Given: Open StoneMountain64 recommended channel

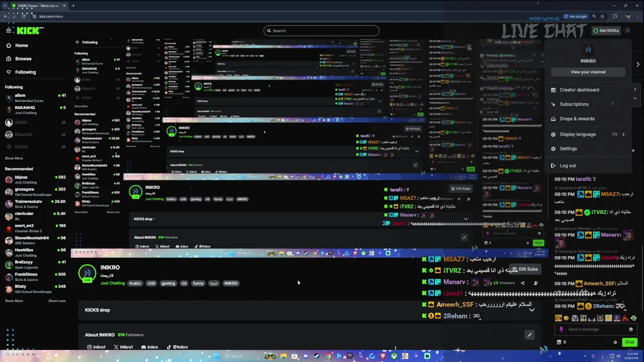Looking at the screenshot, I should [35, 240].
